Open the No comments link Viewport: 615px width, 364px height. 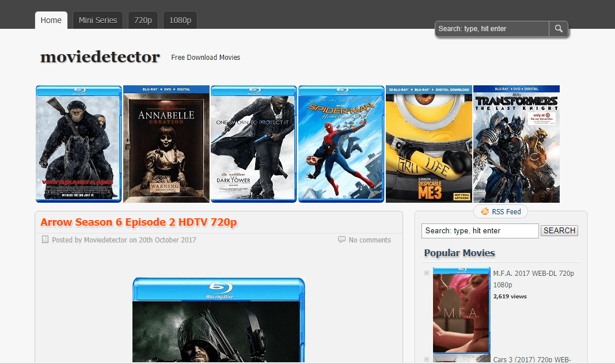pos(370,240)
